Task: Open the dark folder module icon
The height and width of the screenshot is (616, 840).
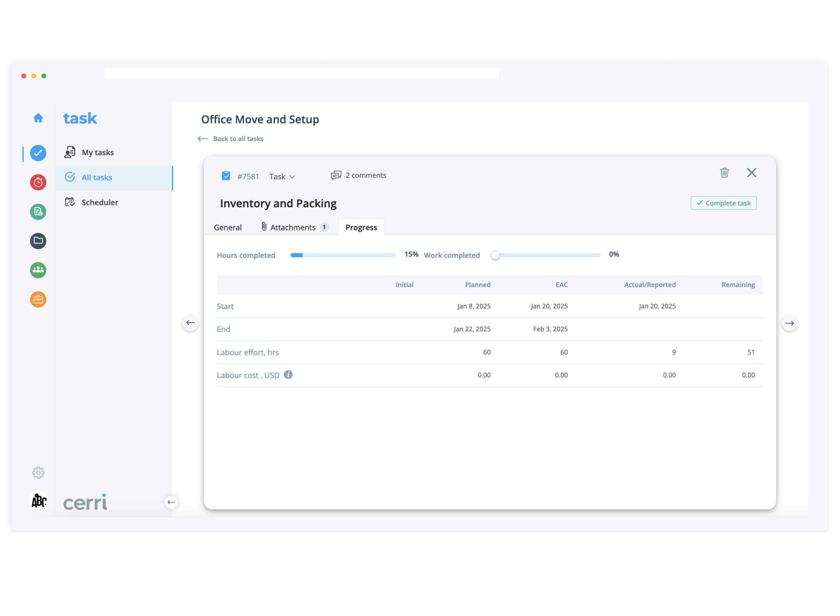Action: (x=38, y=241)
